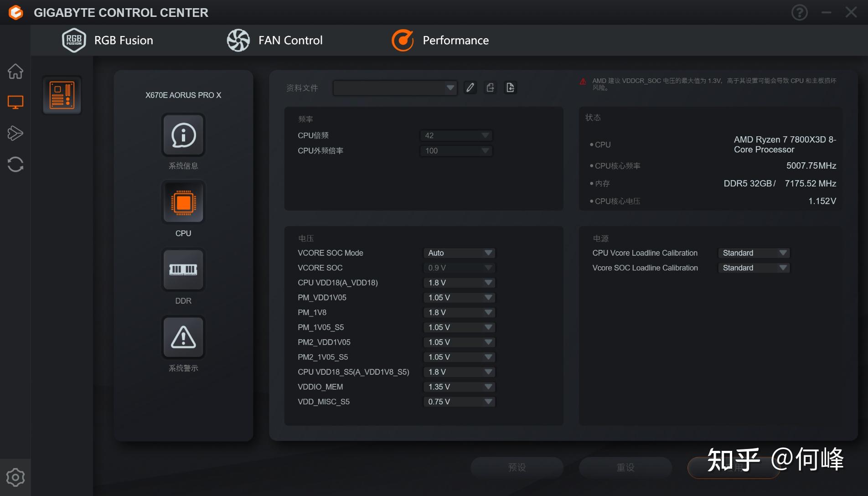Click the X670E AORUS PRO X label
868x496 pixels.
[x=183, y=95]
